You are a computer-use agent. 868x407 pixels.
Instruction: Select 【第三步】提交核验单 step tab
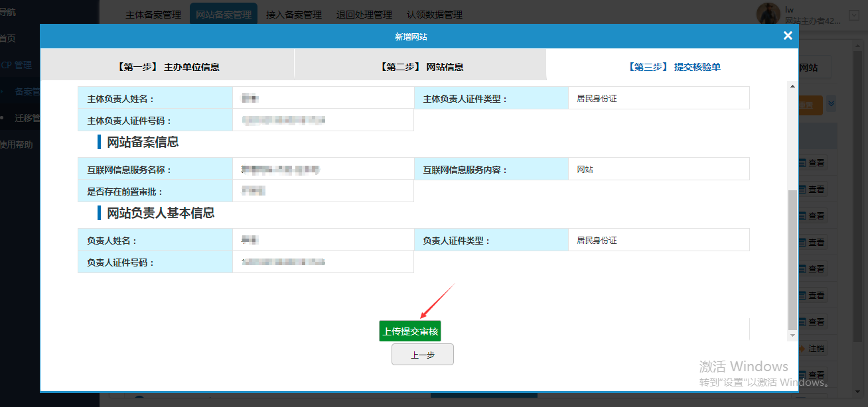672,67
